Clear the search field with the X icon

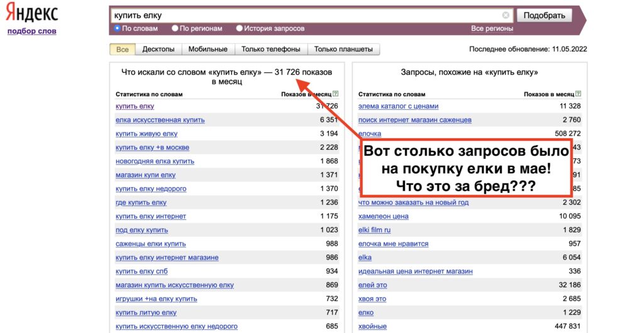[x=506, y=15]
